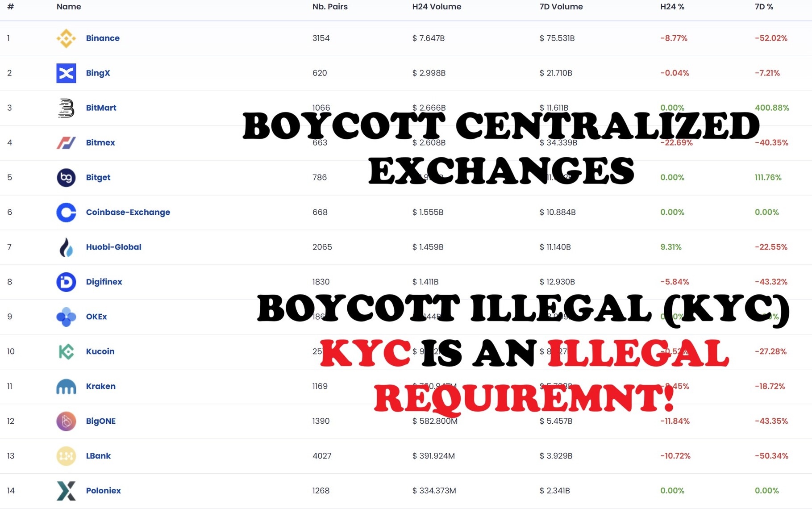The image size is (812, 509).
Task: Click the Kraken logo icon
Action: tap(66, 387)
